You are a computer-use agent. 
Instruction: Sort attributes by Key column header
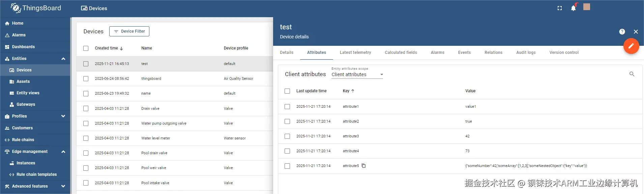[x=346, y=91]
